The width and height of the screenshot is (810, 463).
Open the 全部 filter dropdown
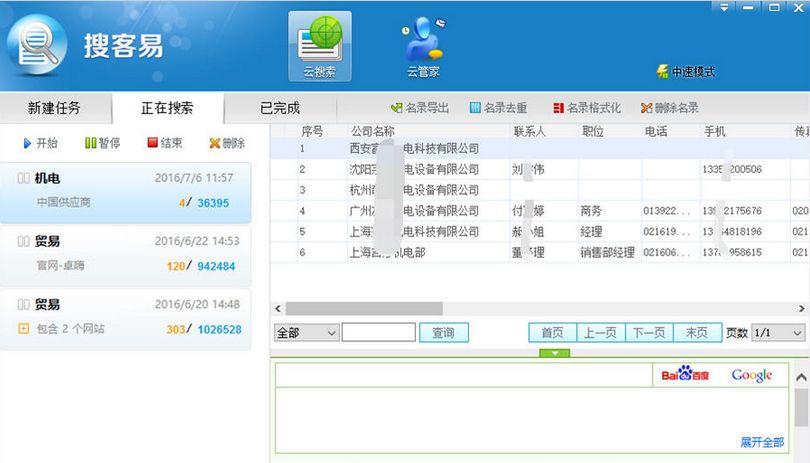pyautogui.click(x=306, y=333)
